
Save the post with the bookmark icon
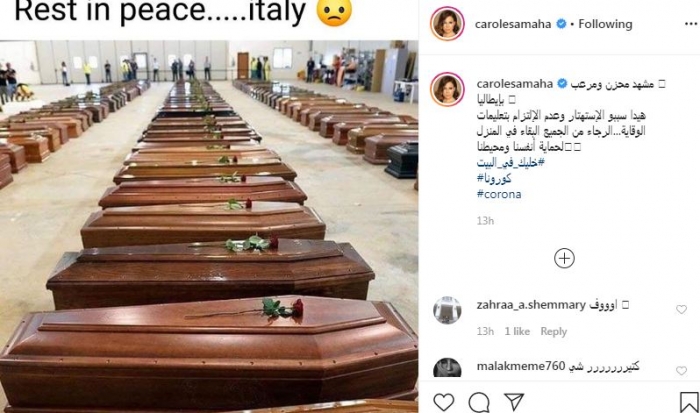tap(689, 402)
